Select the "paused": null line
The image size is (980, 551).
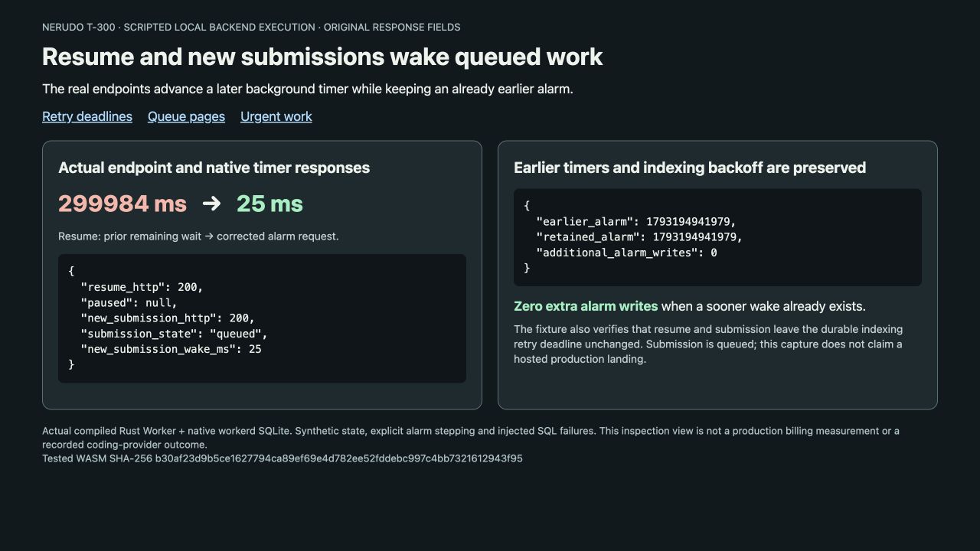click(x=129, y=302)
